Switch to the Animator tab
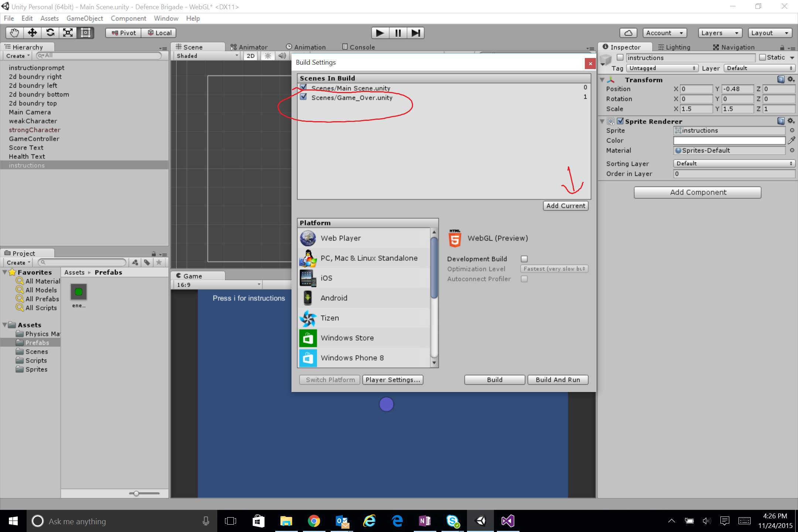798x532 pixels. click(x=249, y=47)
